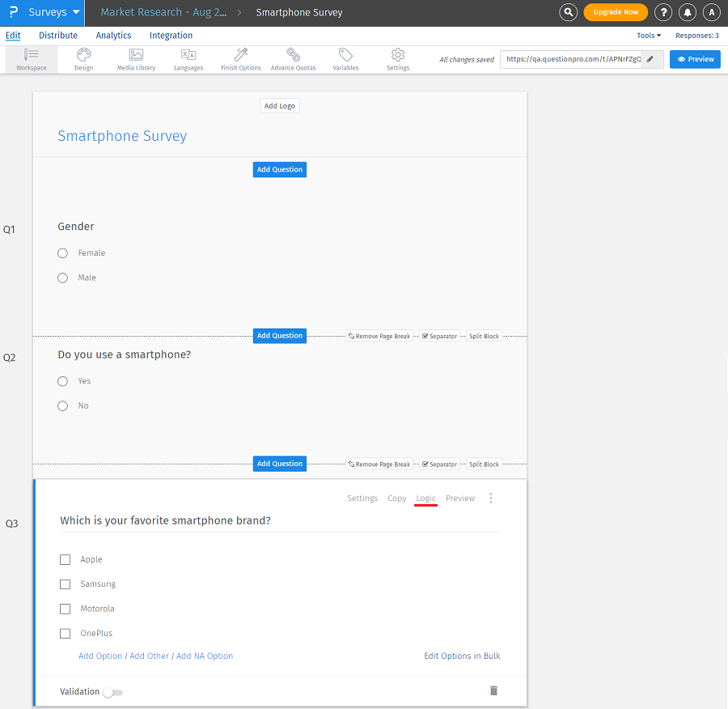Open the three-dot menu on Q3
Screen dimensions: 728x709
click(491, 499)
